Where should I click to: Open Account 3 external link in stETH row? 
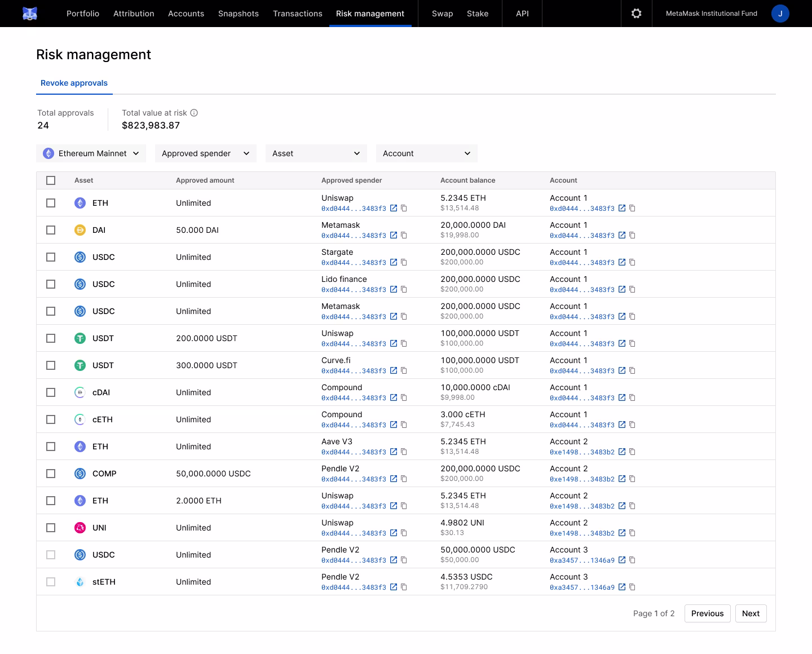[622, 587]
